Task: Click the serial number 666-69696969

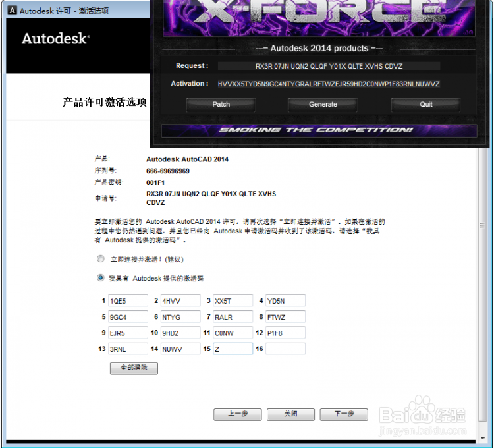Action: click(167, 171)
